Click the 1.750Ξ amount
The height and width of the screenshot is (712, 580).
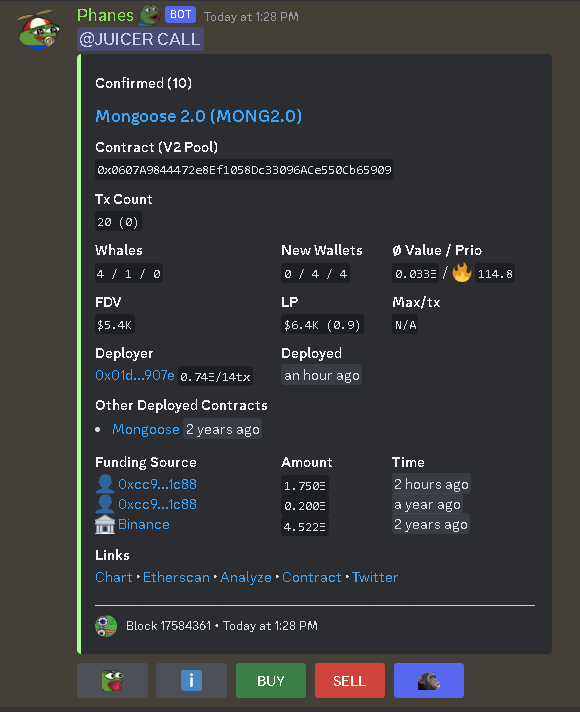pyautogui.click(x=305, y=486)
